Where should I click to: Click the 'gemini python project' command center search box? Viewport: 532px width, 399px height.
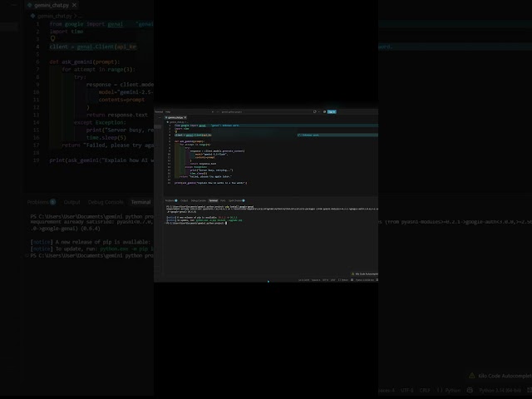[232, 111]
